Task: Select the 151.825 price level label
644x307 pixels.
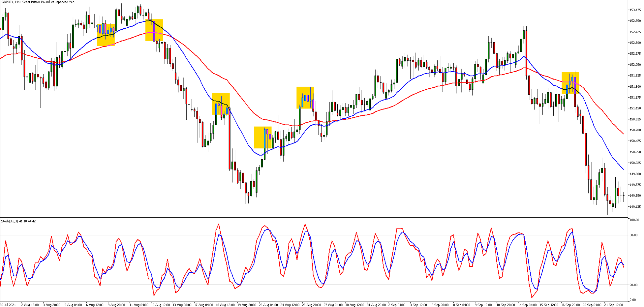Action: [x=635, y=75]
